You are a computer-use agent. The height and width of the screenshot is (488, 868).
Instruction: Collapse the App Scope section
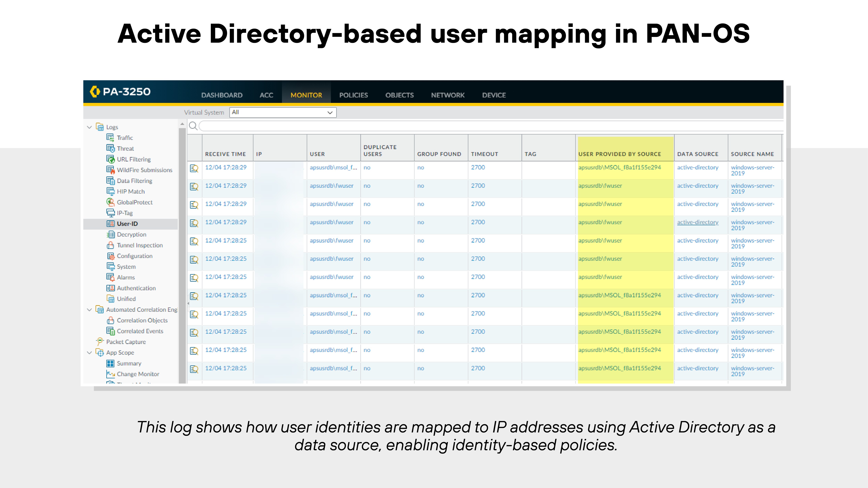point(89,353)
